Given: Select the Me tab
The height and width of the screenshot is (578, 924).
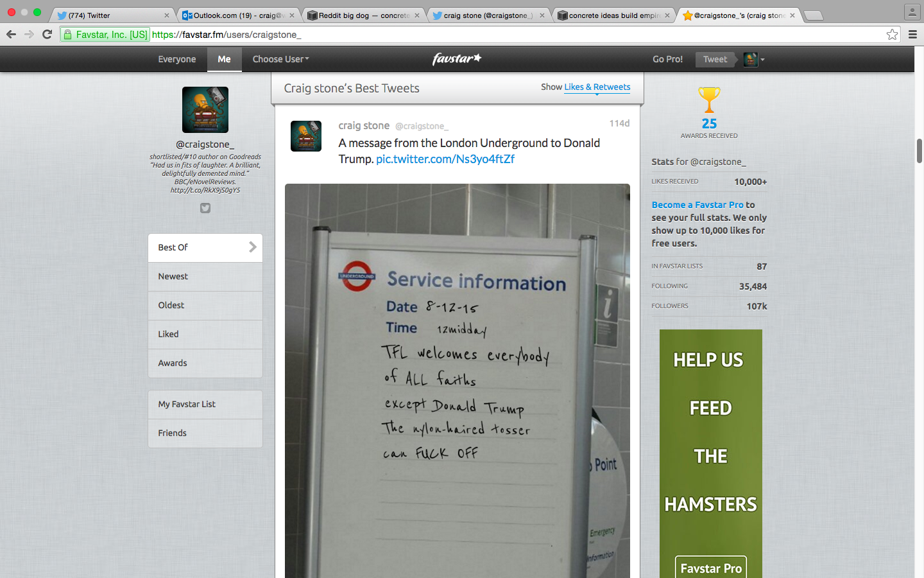Looking at the screenshot, I should click(224, 59).
